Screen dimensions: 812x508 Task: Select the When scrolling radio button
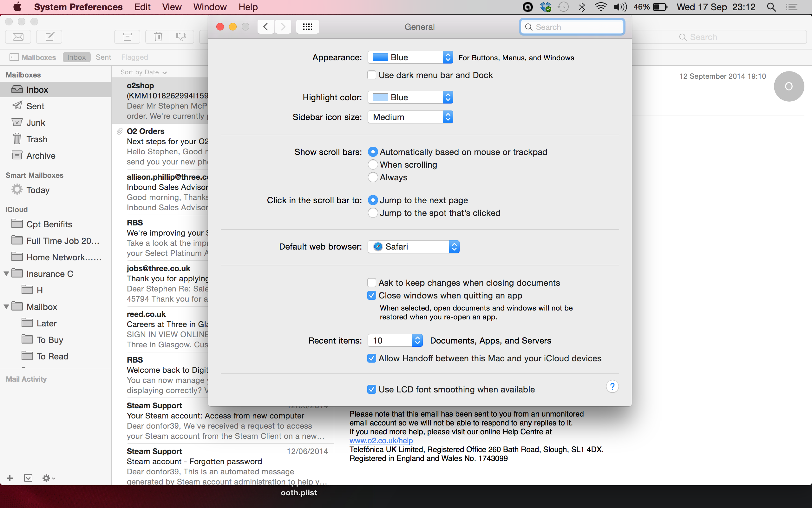(373, 165)
